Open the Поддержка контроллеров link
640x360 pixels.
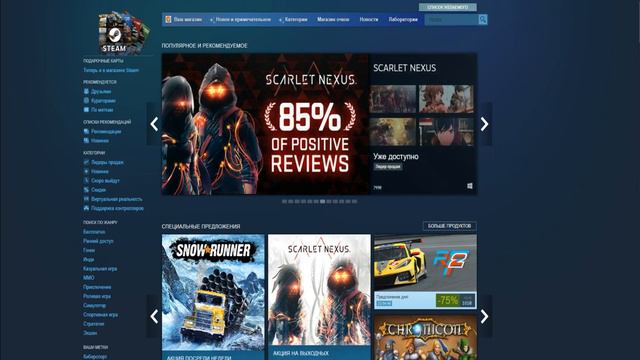point(118,208)
